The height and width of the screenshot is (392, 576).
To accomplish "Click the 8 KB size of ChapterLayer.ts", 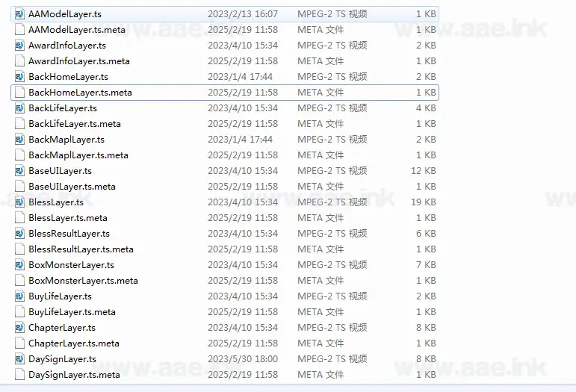I will [426, 328].
